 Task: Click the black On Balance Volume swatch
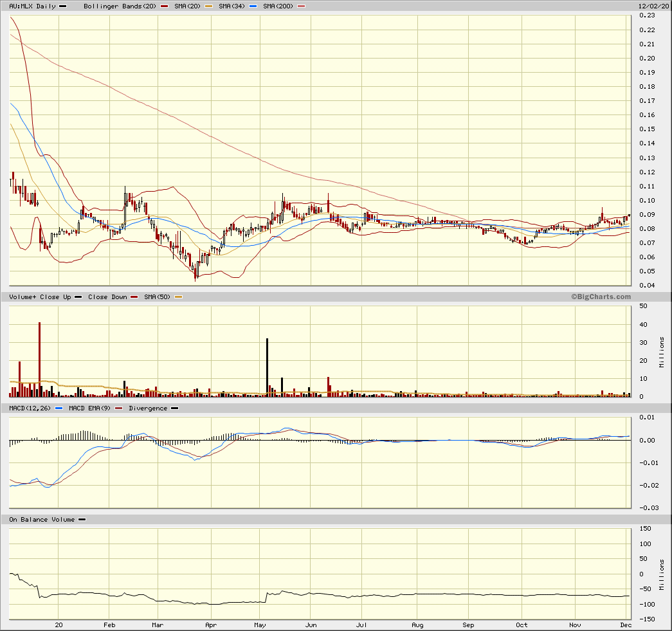(82, 520)
